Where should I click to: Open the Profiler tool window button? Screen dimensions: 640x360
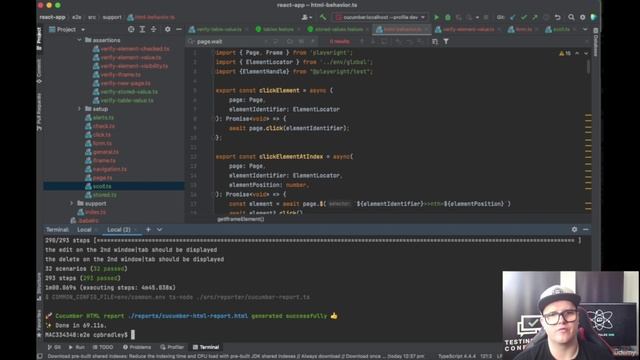tap(172, 347)
